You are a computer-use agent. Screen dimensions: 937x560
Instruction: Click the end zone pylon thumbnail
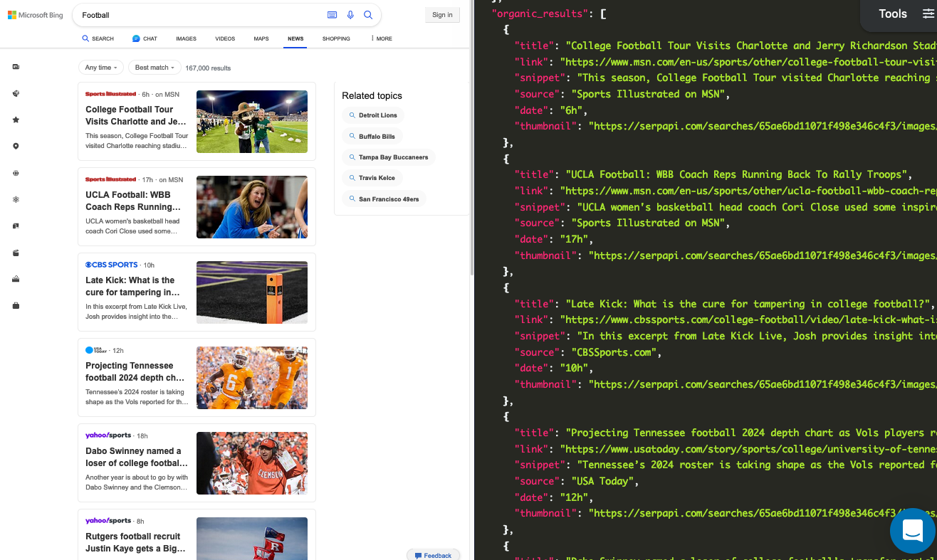252,292
